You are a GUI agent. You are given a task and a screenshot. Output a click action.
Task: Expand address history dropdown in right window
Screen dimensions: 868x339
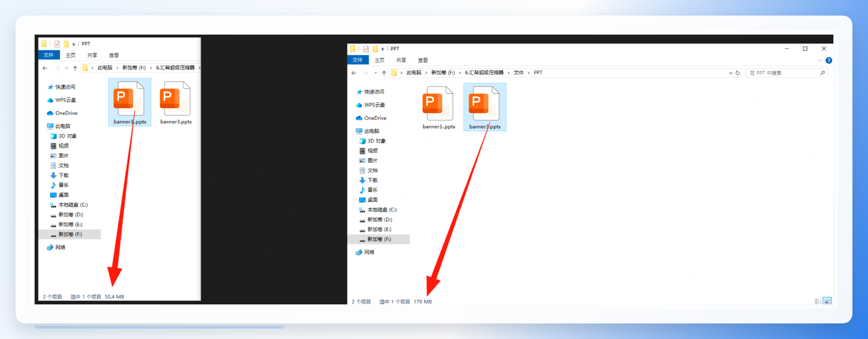(730, 73)
